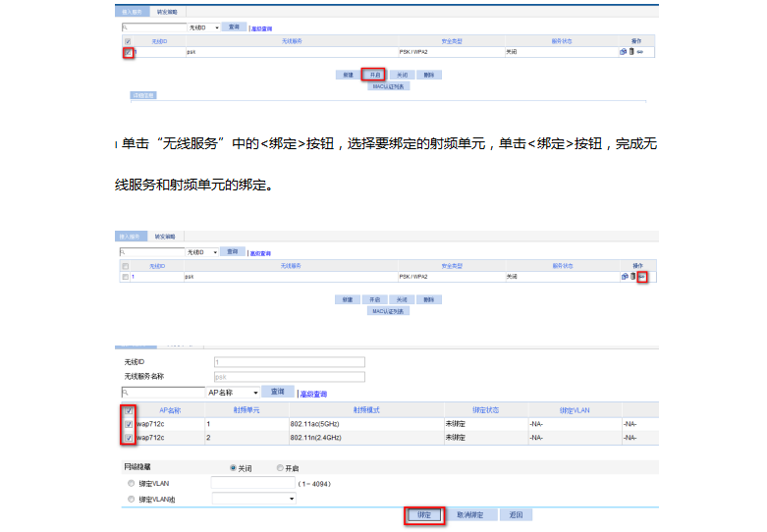This screenshot has height=532, width=767.
Task: Click search field in second wireless service list
Action: tap(152, 252)
